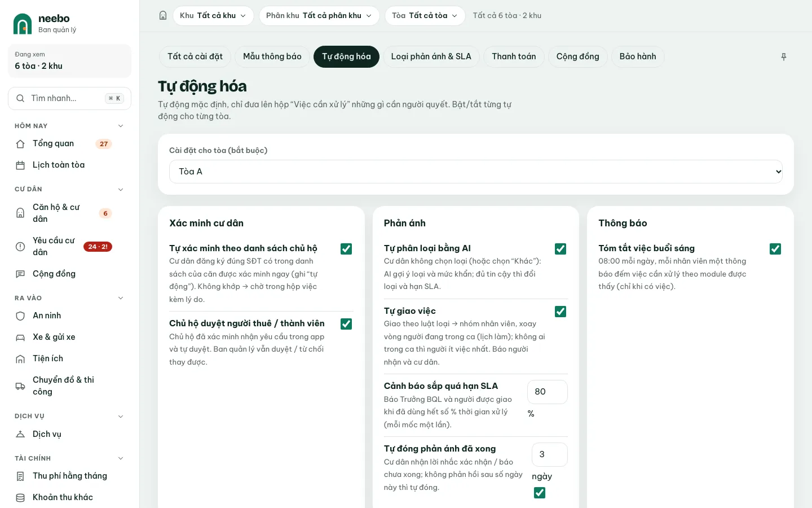Open the Khu filter dropdown

[213, 16]
